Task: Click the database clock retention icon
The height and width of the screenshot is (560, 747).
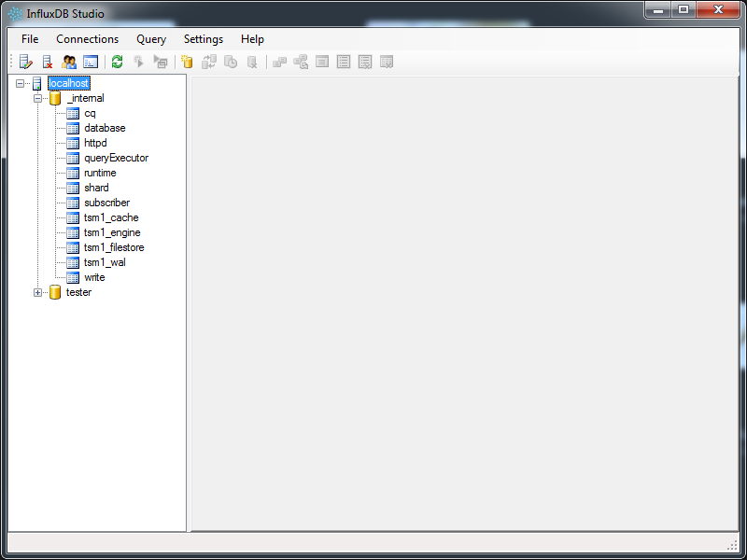Action: (231, 62)
